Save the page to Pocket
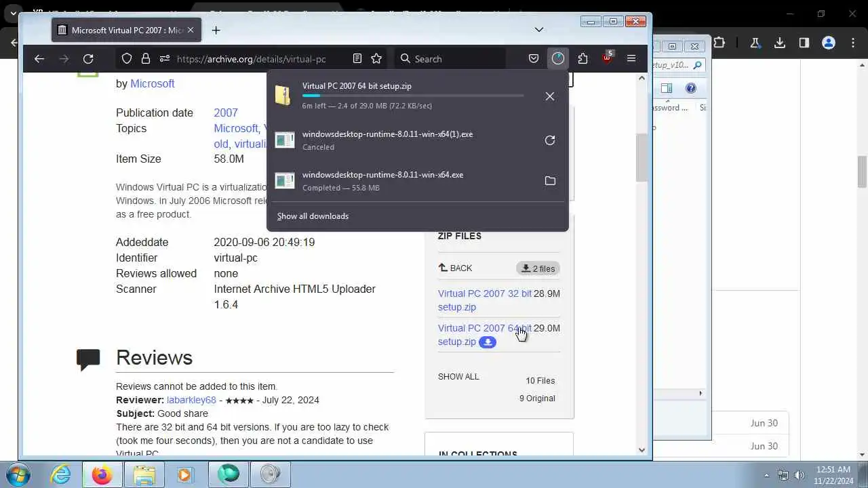This screenshot has width=868, height=488. tap(534, 59)
